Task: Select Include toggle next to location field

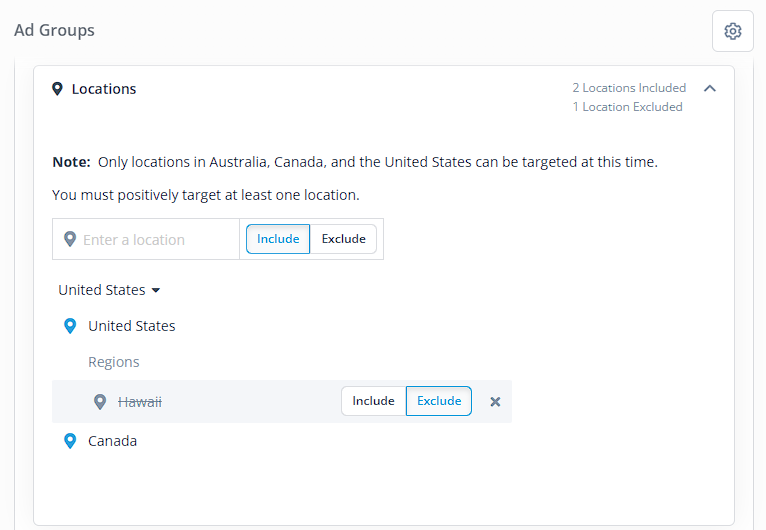Action: click(278, 239)
